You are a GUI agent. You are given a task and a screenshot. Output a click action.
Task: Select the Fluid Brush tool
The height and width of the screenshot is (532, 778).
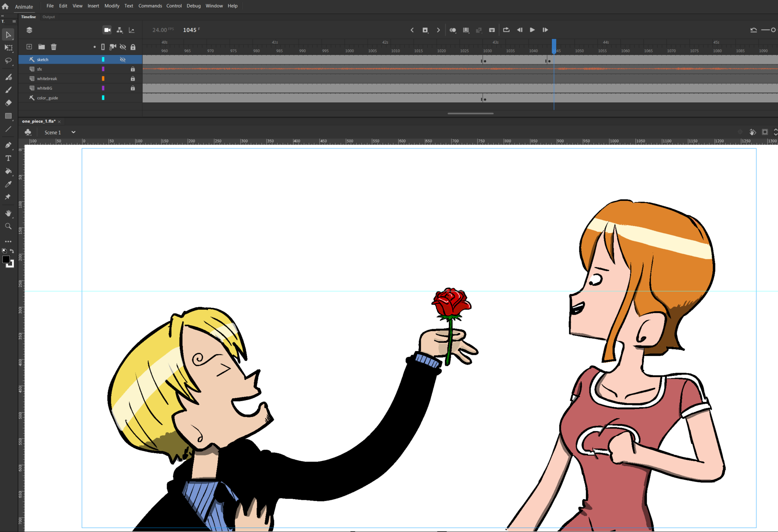click(x=8, y=77)
